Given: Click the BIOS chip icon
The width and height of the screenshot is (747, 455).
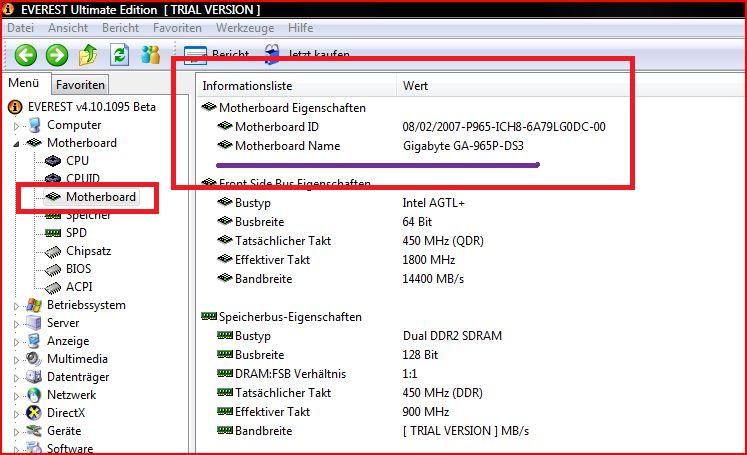Looking at the screenshot, I should (53, 270).
